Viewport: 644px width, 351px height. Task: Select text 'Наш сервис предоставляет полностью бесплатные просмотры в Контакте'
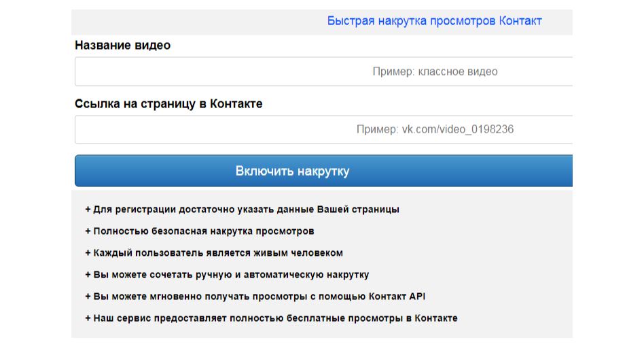point(275,318)
